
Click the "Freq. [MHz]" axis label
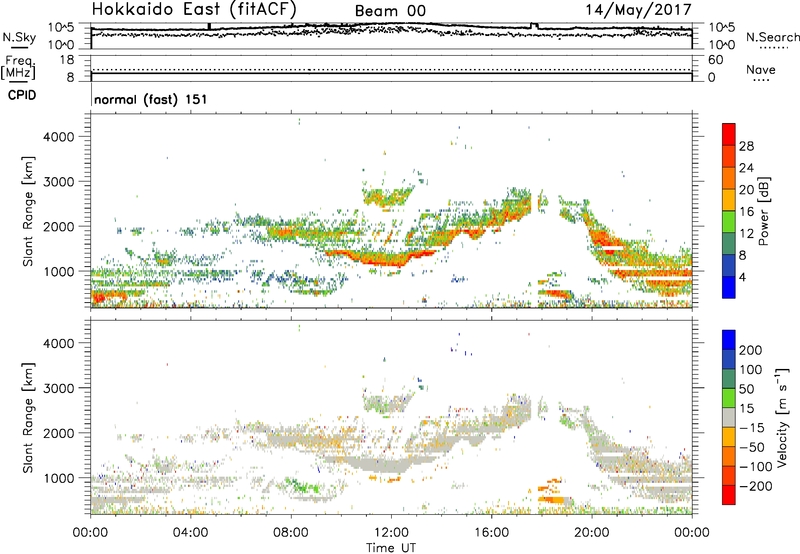pos(19,67)
